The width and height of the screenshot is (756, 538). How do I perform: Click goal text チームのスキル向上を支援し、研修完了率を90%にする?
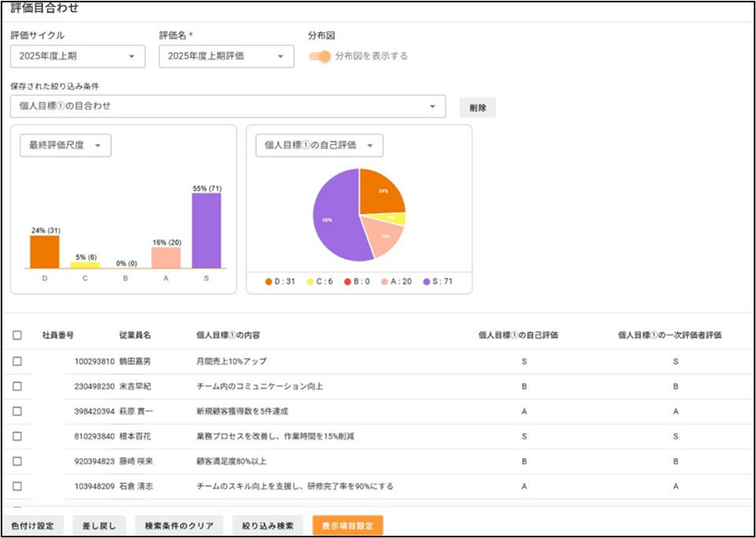[x=295, y=487]
